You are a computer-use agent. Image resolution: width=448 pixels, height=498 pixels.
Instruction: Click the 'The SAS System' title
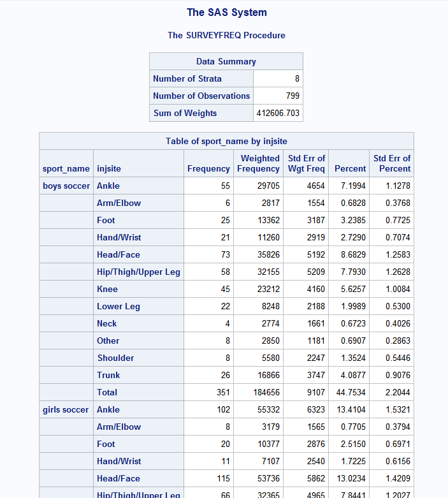tap(226, 13)
